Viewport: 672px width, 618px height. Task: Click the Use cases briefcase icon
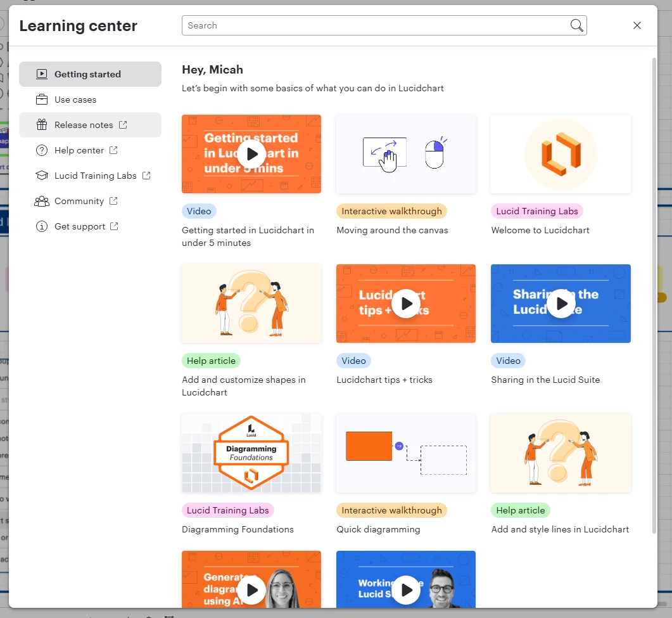(42, 100)
